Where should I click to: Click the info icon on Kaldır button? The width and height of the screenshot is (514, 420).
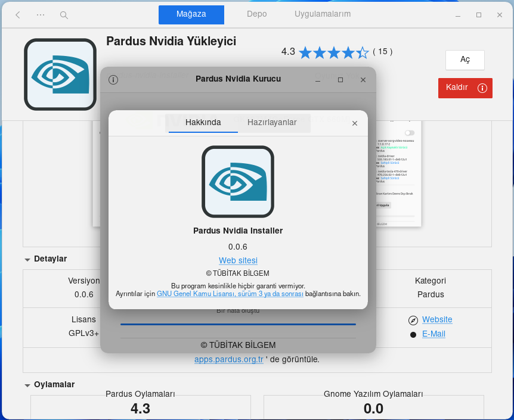tap(482, 88)
